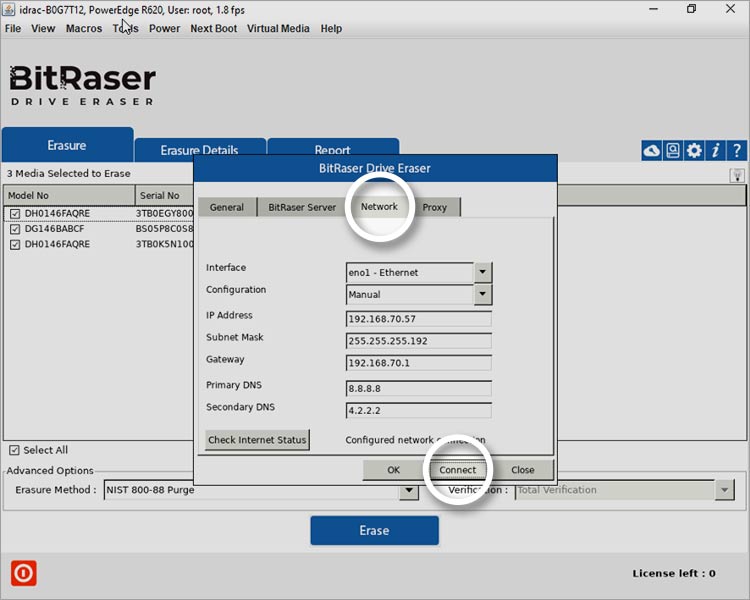This screenshot has height=600, width=750.
Task: Switch to the BitRaser Server tab
Action: [x=302, y=207]
